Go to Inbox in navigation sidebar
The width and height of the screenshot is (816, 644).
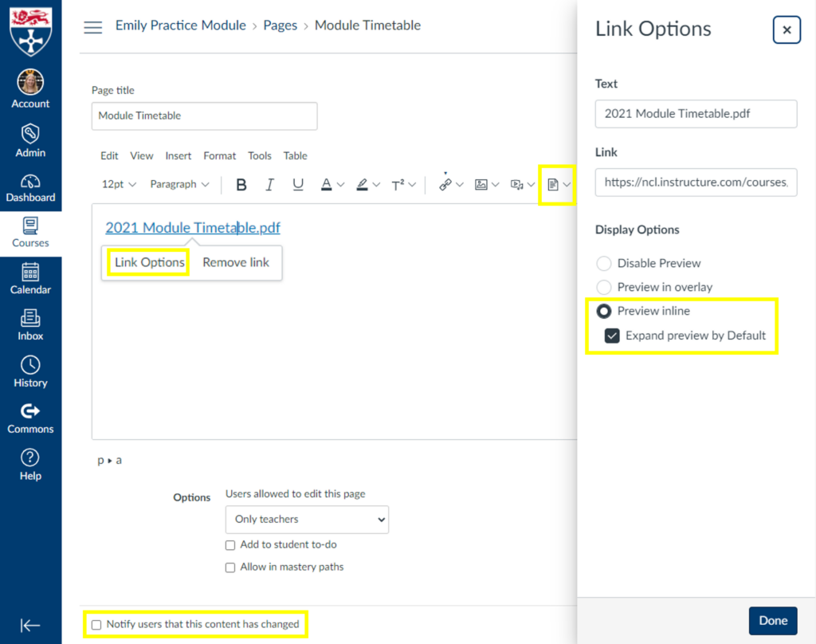pyautogui.click(x=30, y=324)
